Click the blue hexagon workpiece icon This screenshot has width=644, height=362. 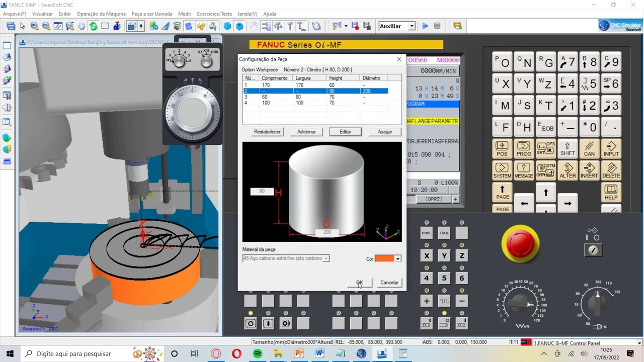pos(227,26)
